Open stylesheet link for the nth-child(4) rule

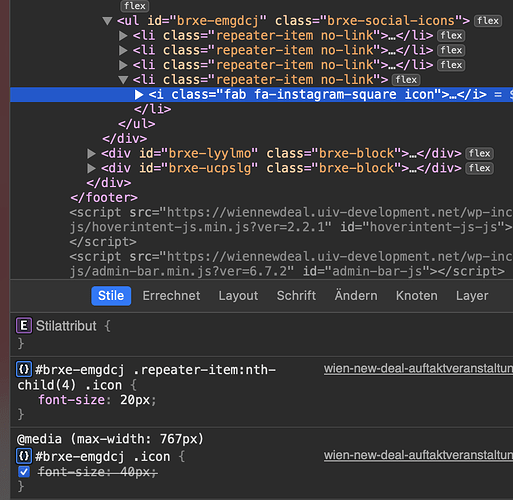[418, 369]
